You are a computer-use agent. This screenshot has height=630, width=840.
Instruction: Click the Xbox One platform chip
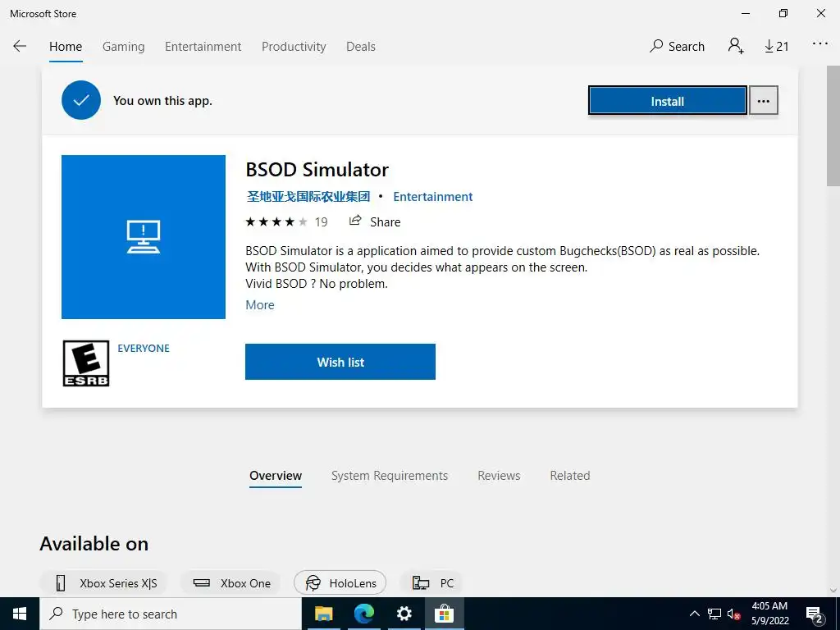point(232,583)
